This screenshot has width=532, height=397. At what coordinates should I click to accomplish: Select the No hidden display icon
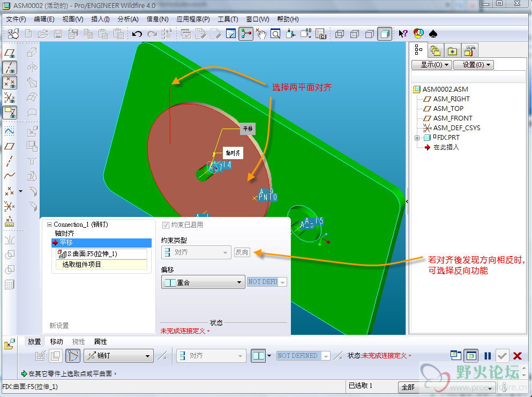pos(370,34)
